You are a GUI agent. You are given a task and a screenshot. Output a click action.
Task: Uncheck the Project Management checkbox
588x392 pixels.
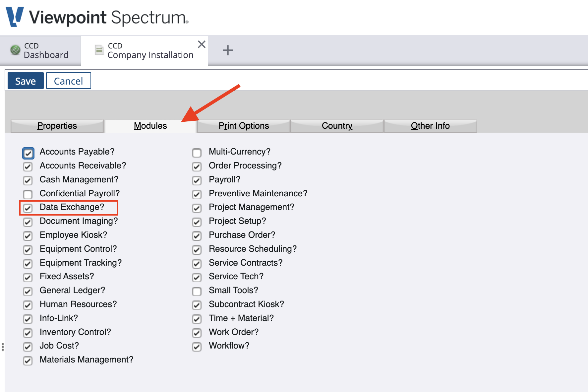pos(197,208)
